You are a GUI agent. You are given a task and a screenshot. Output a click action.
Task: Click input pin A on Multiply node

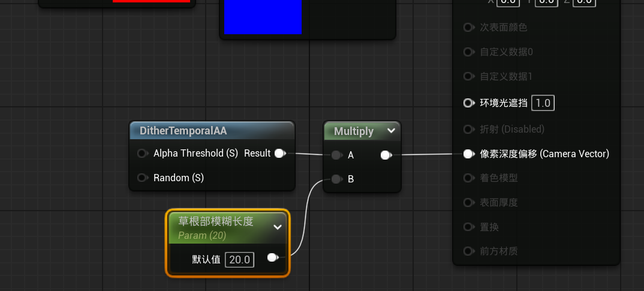click(336, 155)
